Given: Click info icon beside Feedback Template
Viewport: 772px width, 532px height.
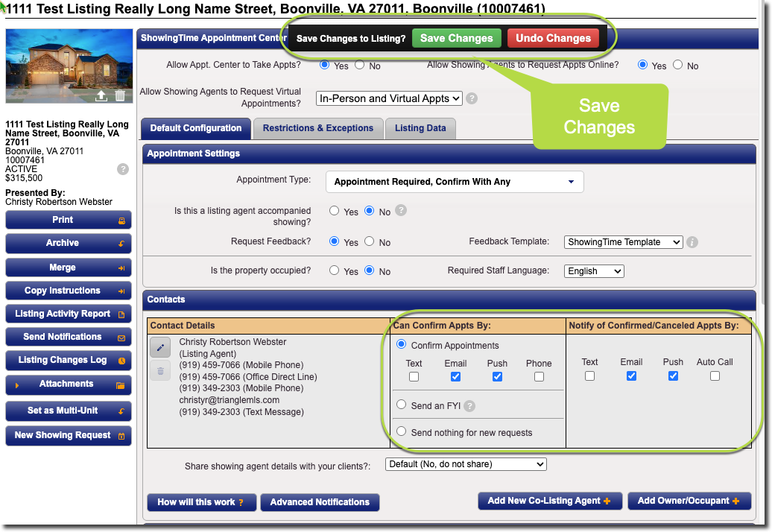Looking at the screenshot, I should [x=692, y=242].
